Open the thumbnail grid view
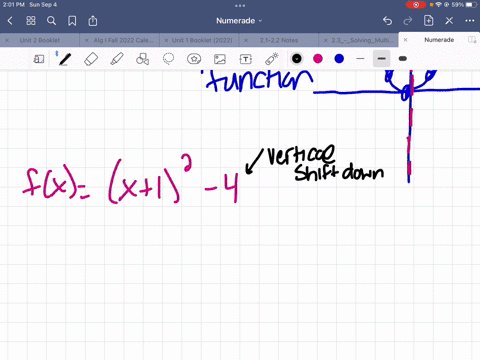This screenshot has width=480, height=360. [x=31, y=21]
